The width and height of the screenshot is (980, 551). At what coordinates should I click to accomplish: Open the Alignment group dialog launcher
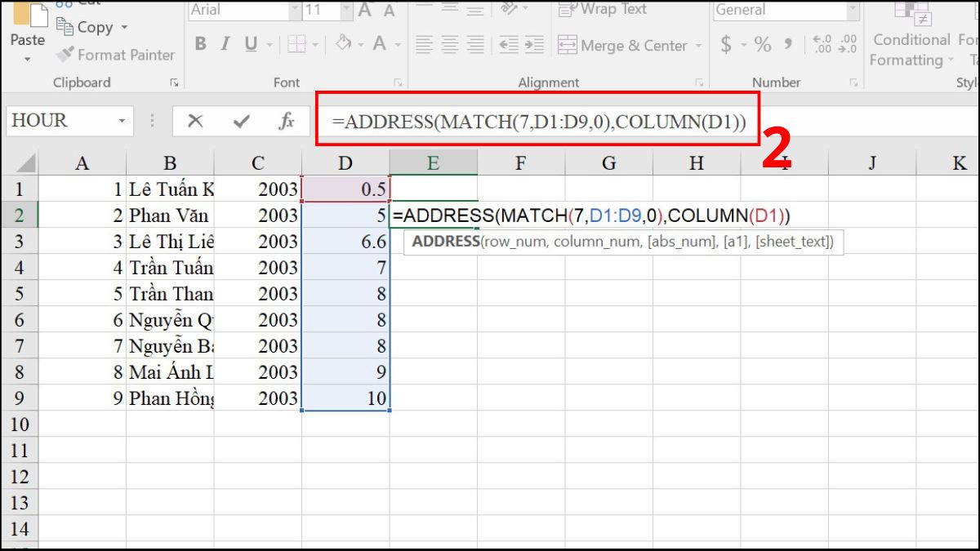coord(698,82)
